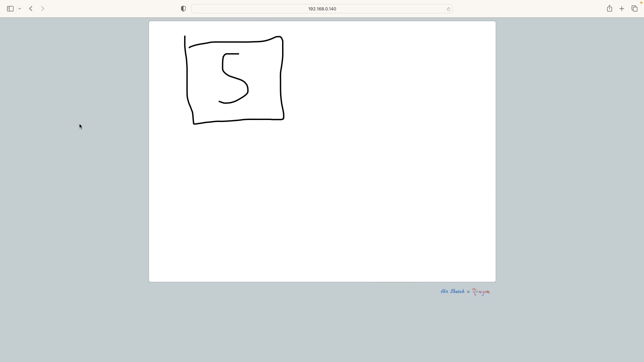The height and width of the screenshot is (362, 644).
Task: Open the privacy report shield
Action: click(183, 9)
